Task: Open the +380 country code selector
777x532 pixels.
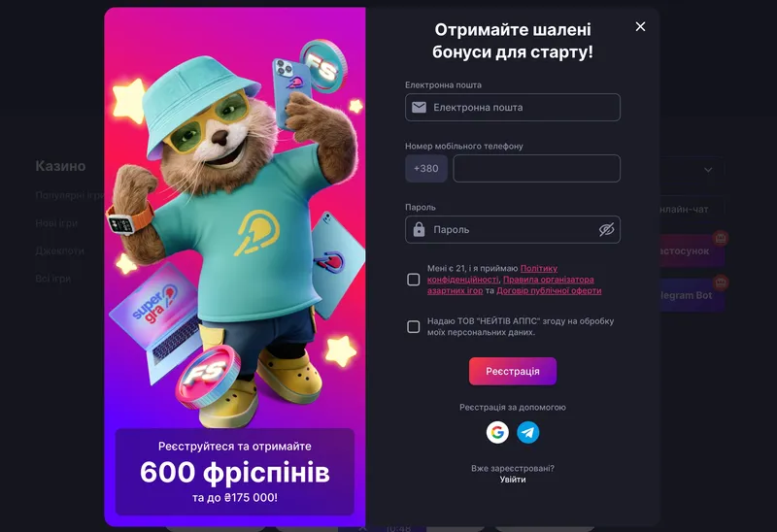Action: pyautogui.click(x=426, y=168)
